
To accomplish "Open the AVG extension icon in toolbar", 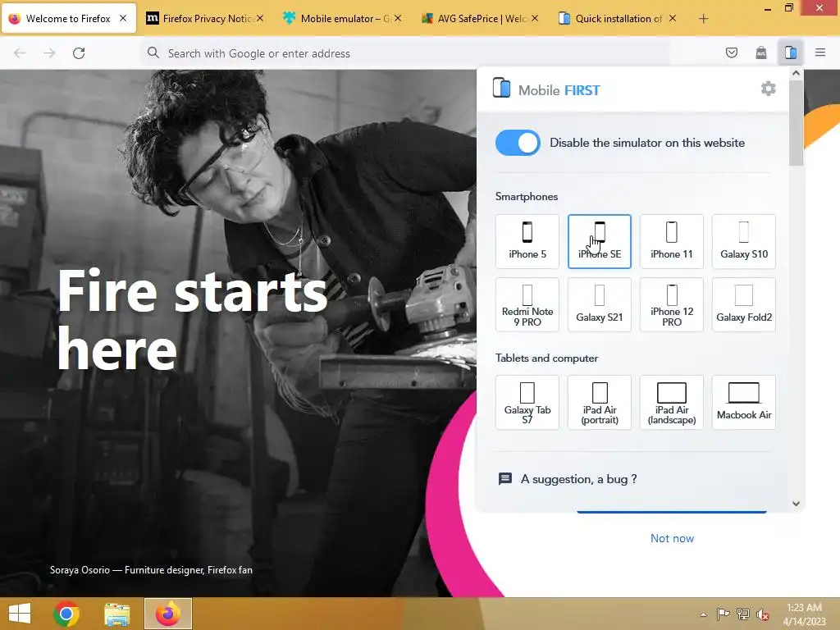I will click(760, 52).
